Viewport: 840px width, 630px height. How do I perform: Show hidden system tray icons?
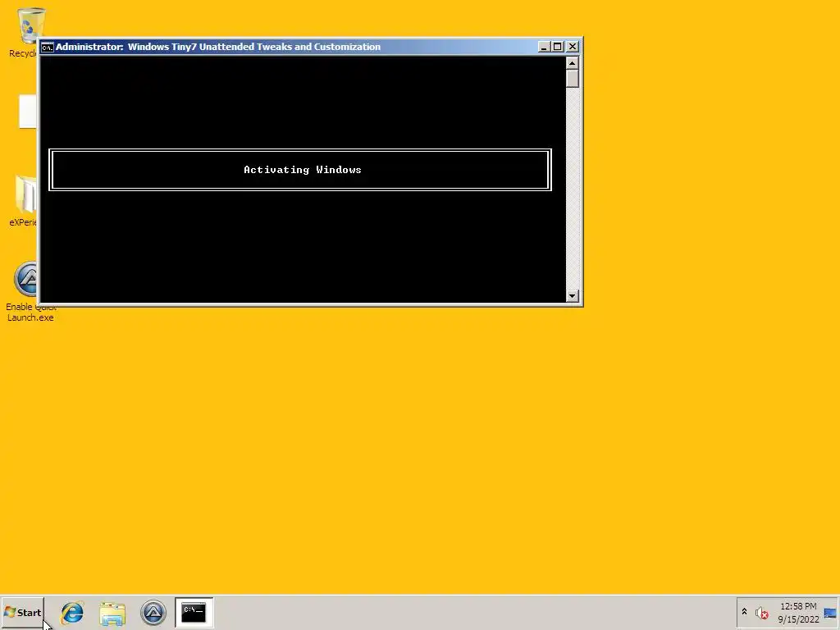[x=744, y=611]
